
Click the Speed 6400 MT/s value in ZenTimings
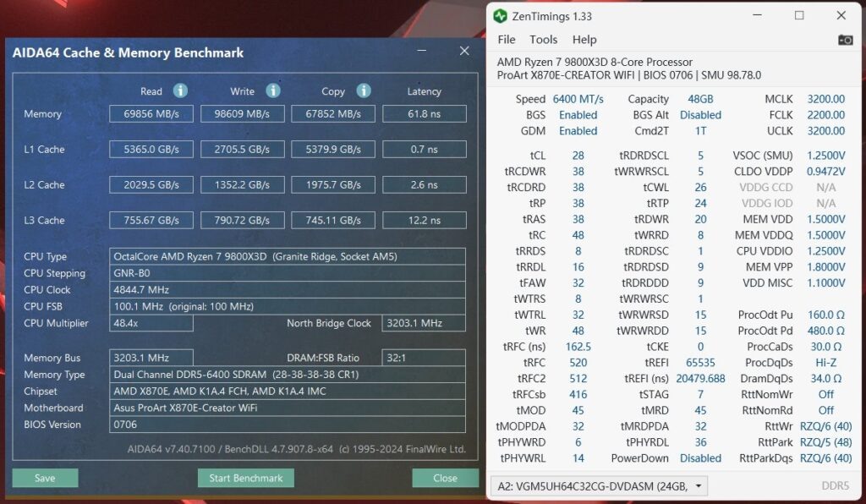pos(578,100)
